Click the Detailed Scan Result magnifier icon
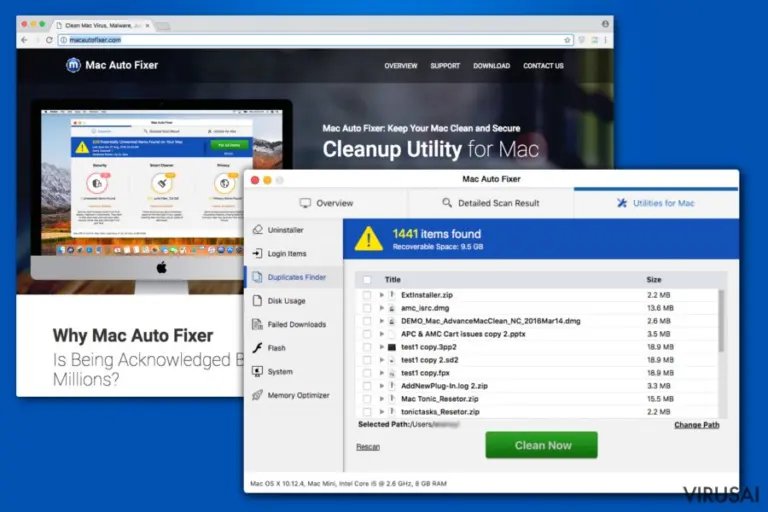 (x=447, y=202)
